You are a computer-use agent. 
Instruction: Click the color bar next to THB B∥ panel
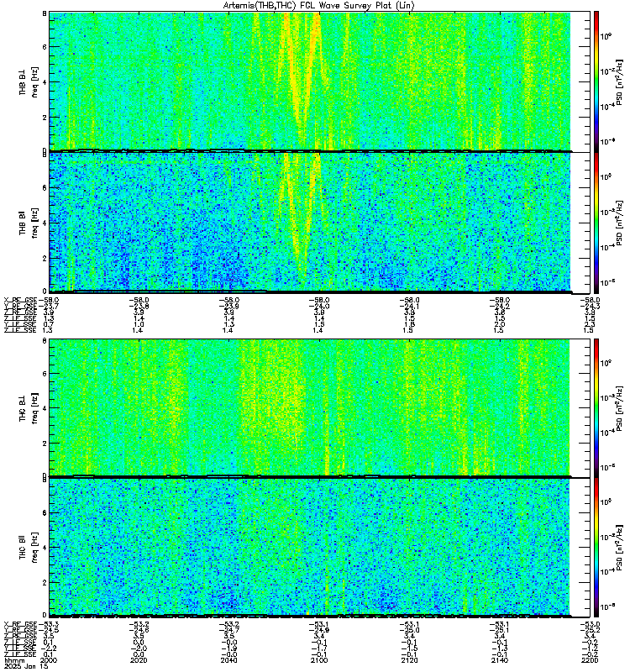(x=596, y=223)
